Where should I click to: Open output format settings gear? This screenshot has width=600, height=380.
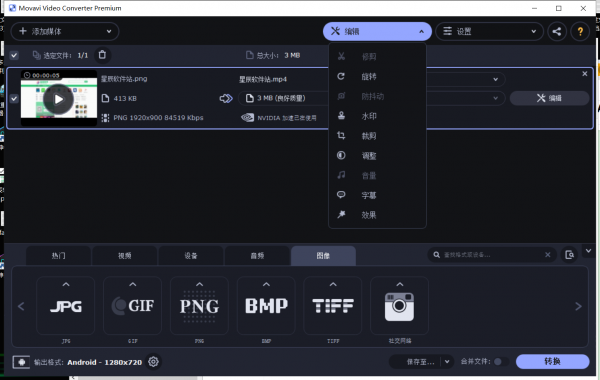[x=153, y=362]
